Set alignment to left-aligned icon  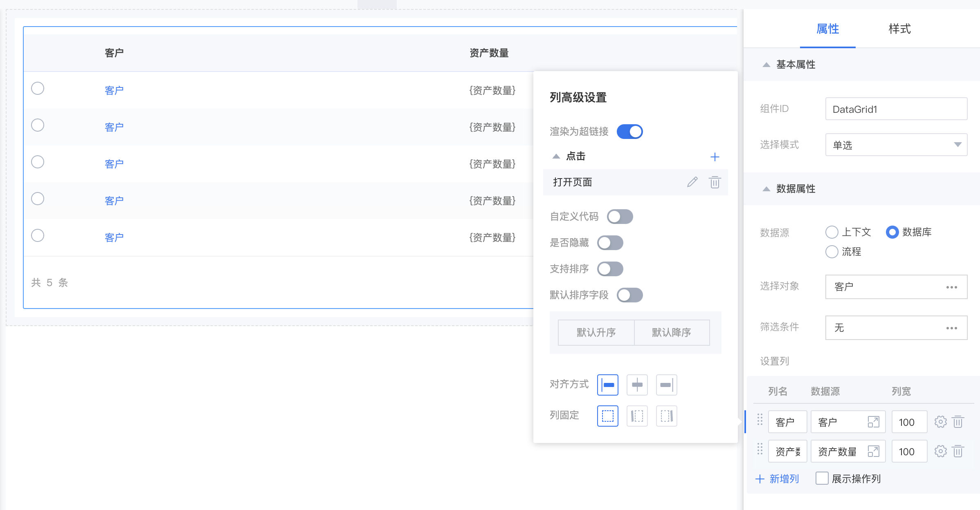coord(607,385)
